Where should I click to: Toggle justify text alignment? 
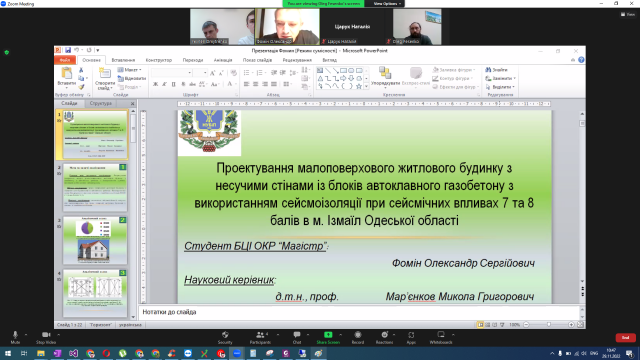click(273, 84)
